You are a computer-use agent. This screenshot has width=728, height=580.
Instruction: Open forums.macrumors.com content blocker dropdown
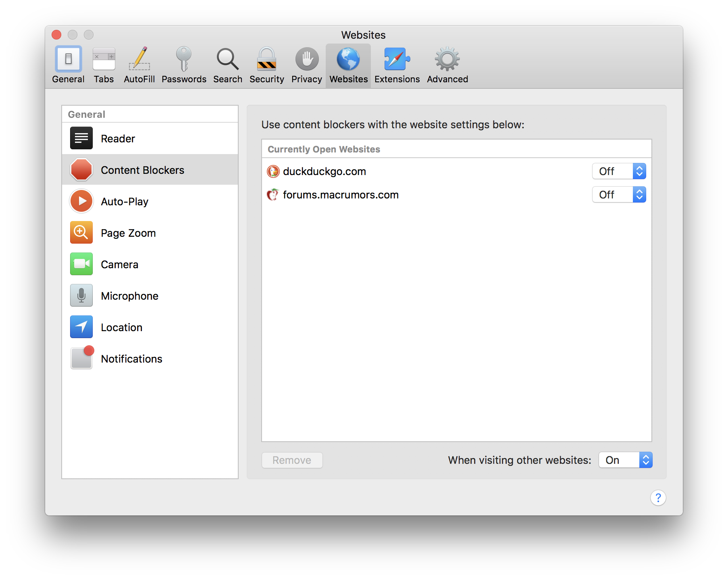pos(619,195)
